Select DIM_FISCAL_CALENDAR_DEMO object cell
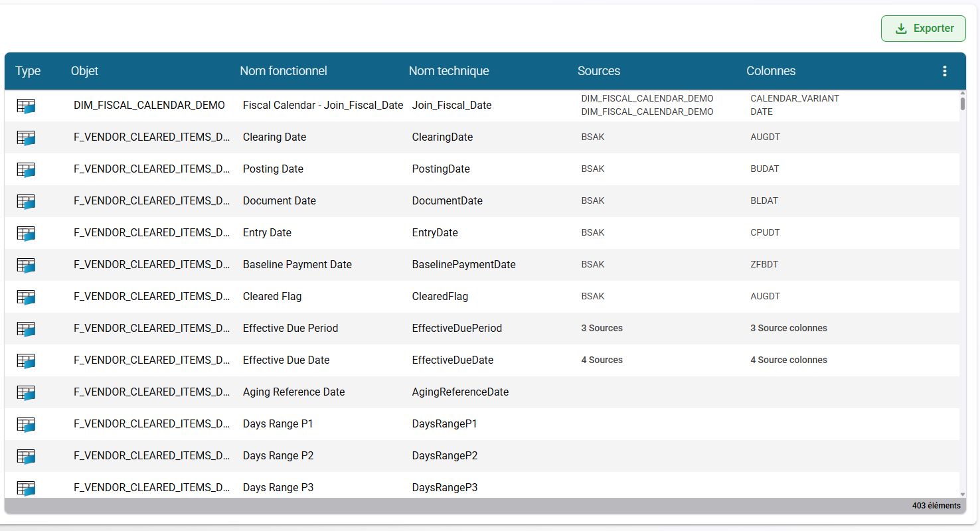This screenshot has height=531, width=980. 149,105
